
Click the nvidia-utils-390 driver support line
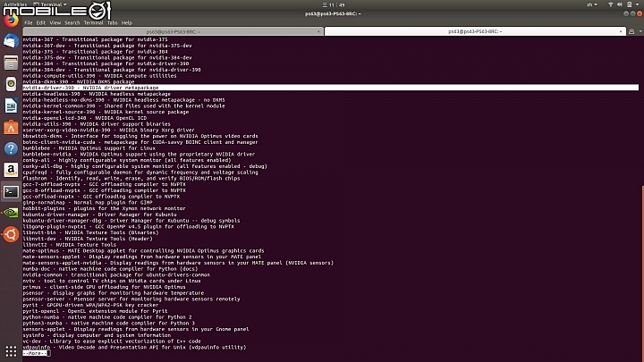coord(97,124)
